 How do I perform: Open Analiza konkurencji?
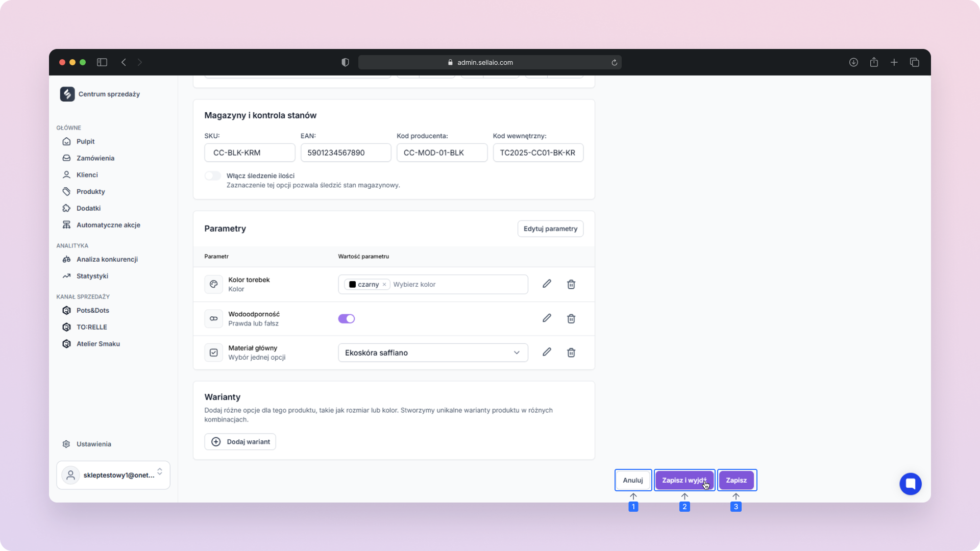107,259
